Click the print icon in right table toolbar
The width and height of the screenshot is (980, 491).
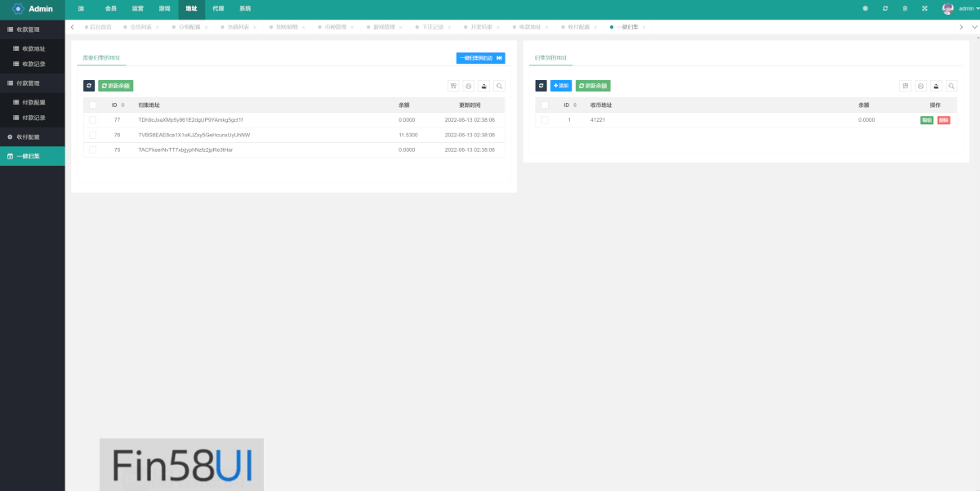pos(920,86)
